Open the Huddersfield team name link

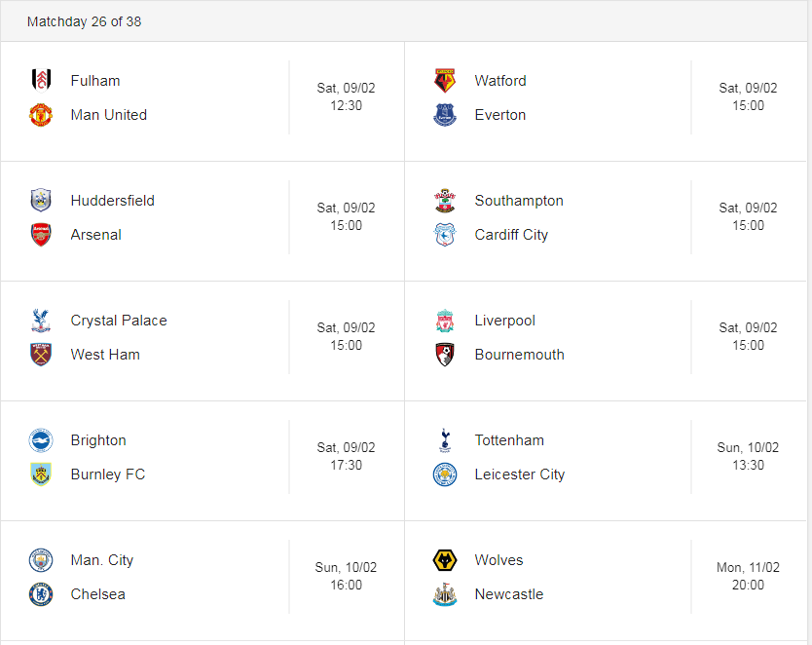[x=112, y=201]
